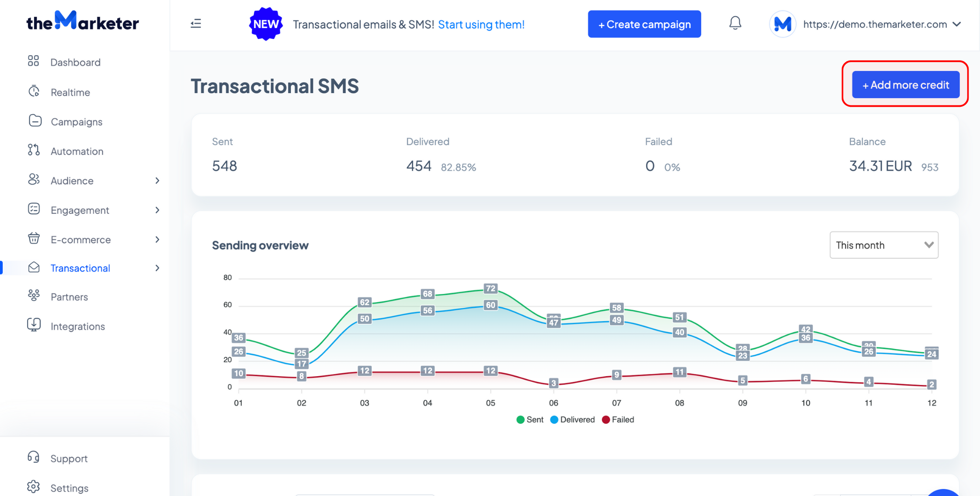
Task: Click the Sent data point labeled 68
Action: 427,294
